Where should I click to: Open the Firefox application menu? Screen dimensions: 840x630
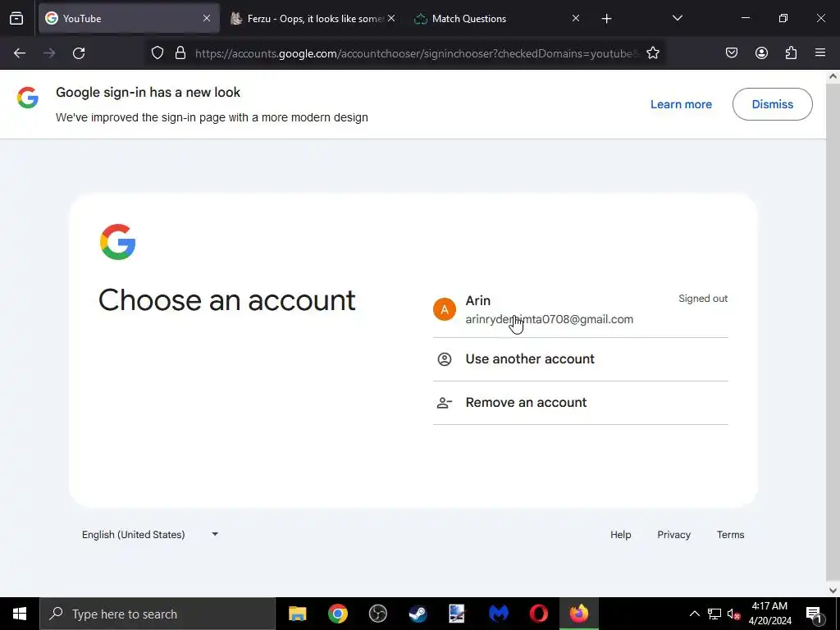[x=820, y=53]
